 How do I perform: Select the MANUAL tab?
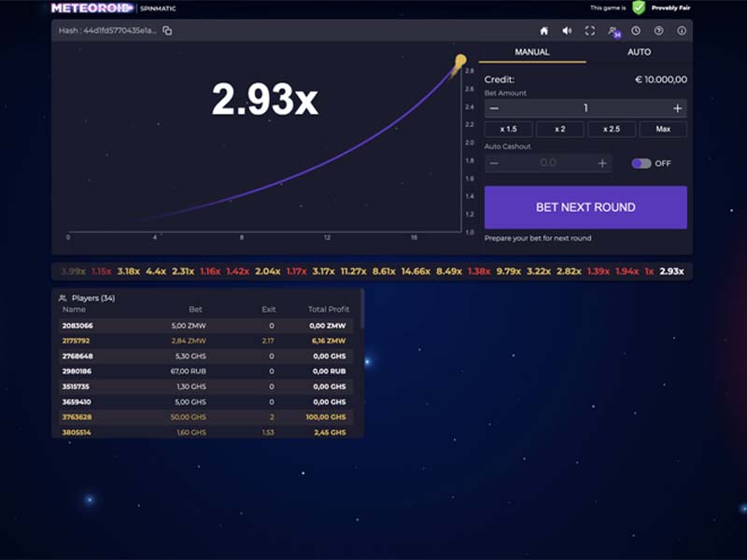[532, 52]
